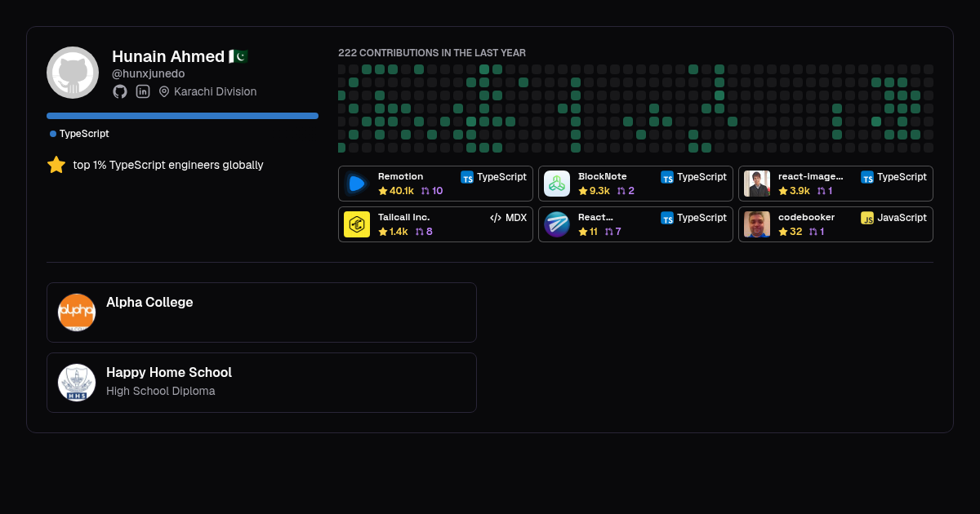Image resolution: width=980 pixels, height=514 pixels.
Task: Click the MDX code icon in Tailcall card
Action: click(496, 218)
